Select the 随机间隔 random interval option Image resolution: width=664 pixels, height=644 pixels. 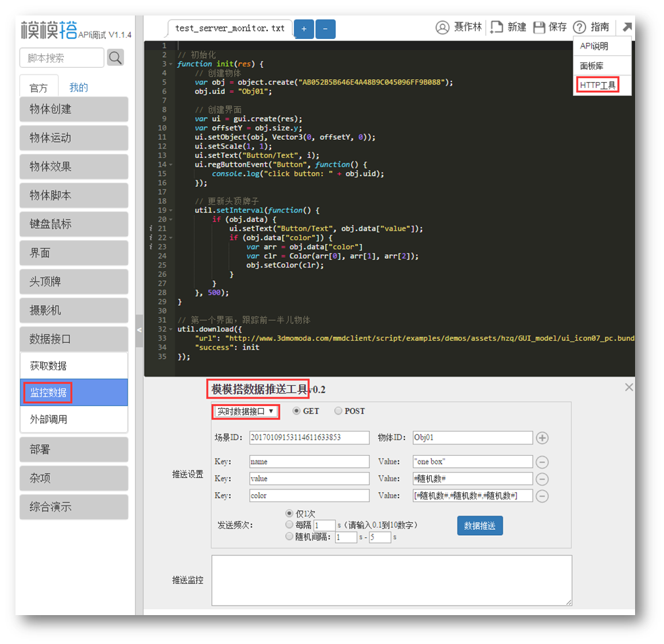coord(289,536)
